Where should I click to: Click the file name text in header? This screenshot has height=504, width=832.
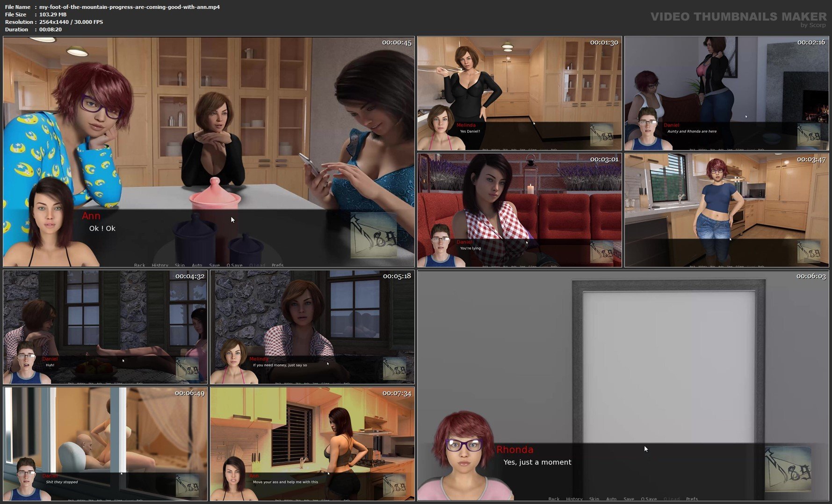129,7
